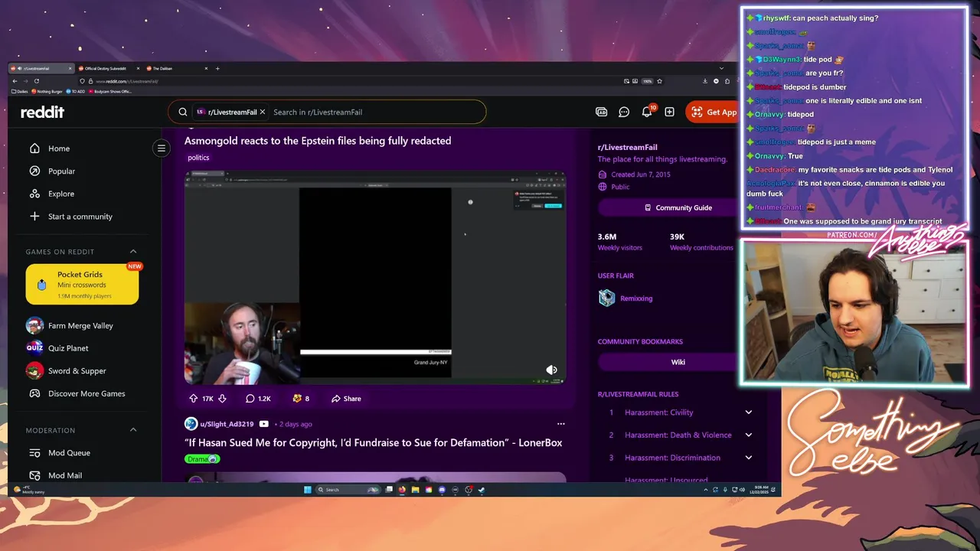
Task: Click the search magnifier icon in Reddit search bar
Action: [x=183, y=112]
